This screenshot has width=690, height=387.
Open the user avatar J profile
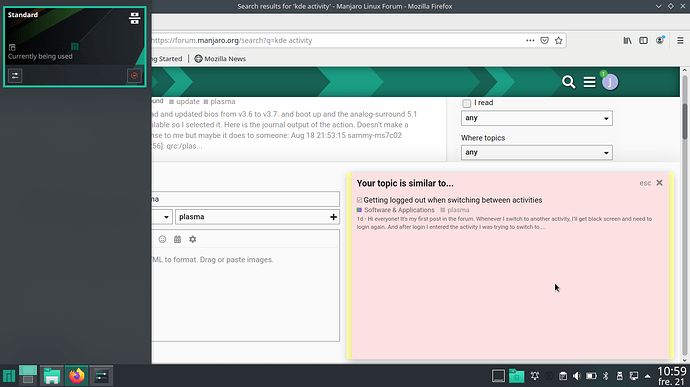coord(610,82)
